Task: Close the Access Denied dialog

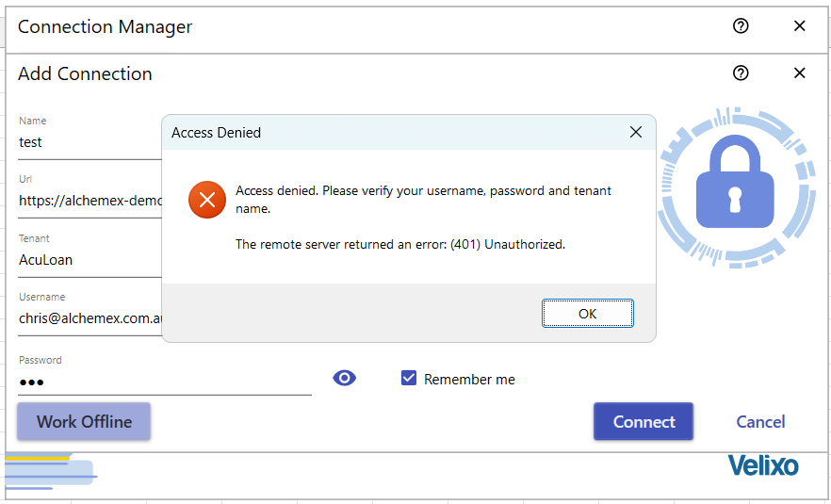Action: pos(636,132)
